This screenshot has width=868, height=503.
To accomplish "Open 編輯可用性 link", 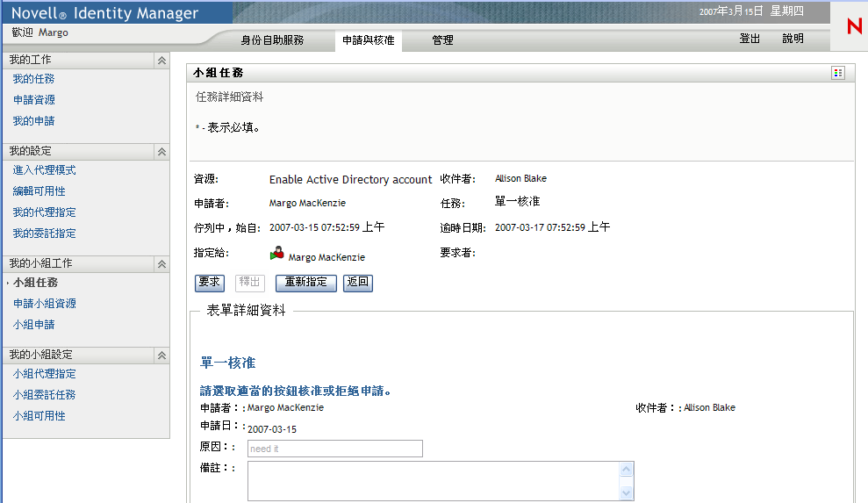I will point(39,191).
